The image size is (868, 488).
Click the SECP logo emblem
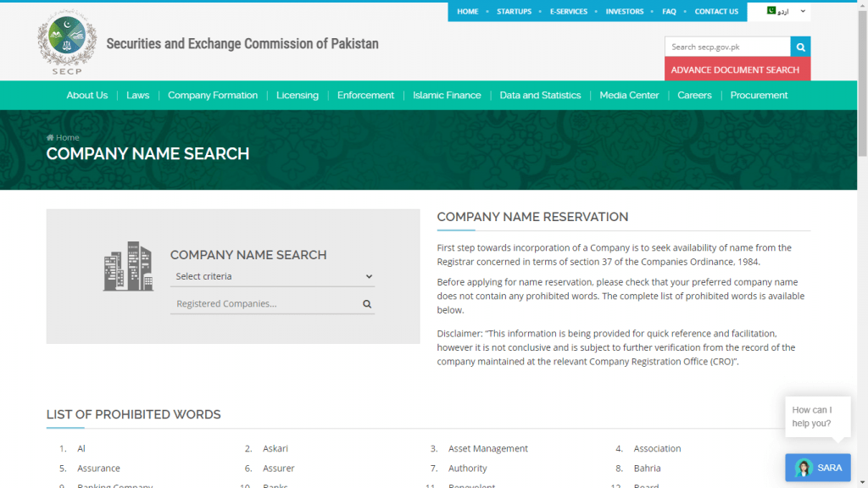click(61, 41)
